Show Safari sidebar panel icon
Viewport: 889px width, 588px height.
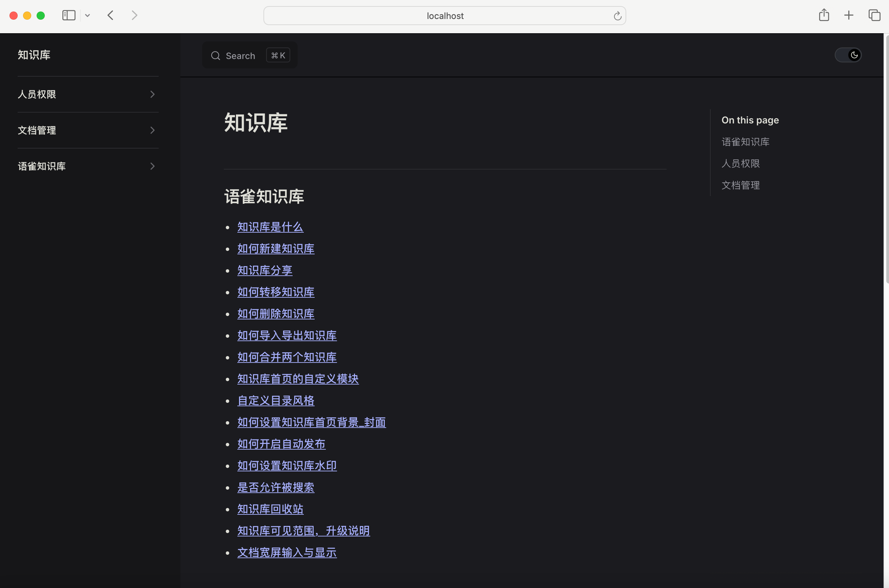click(x=68, y=15)
